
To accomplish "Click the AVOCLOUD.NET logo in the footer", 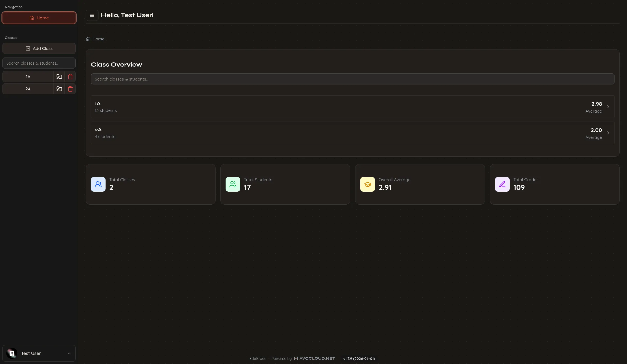I will (314, 358).
